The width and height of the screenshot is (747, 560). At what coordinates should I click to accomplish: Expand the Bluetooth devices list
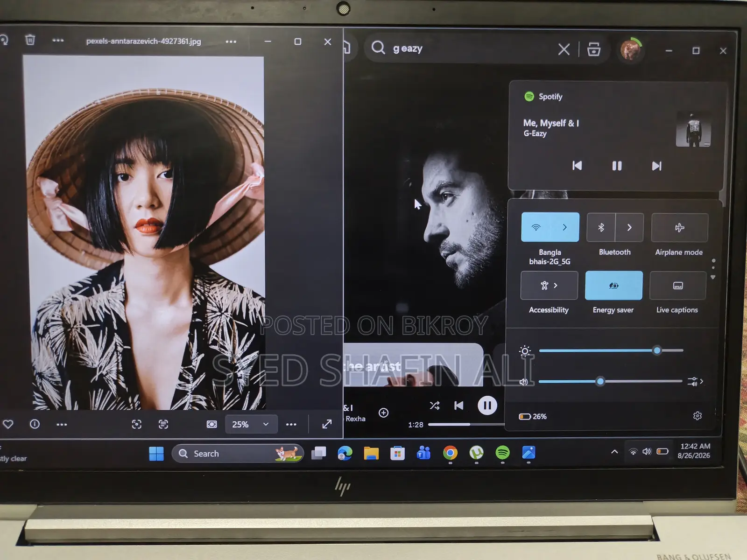(629, 227)
